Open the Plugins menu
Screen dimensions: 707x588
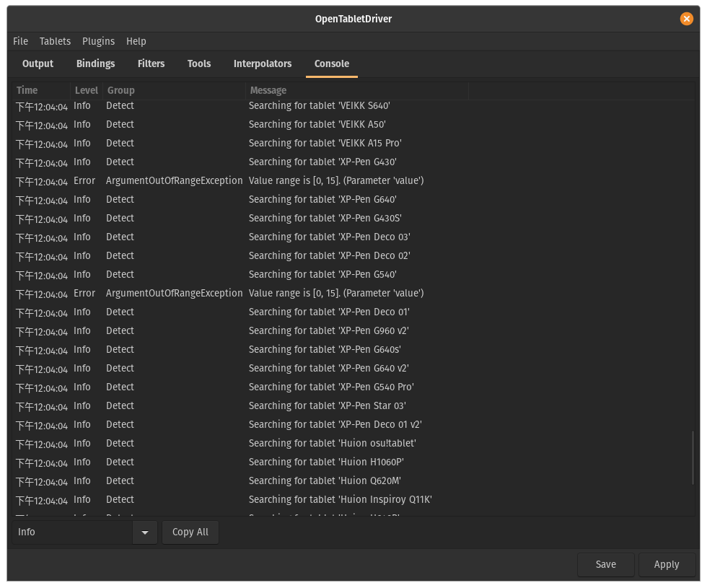(x=98, y=41)
